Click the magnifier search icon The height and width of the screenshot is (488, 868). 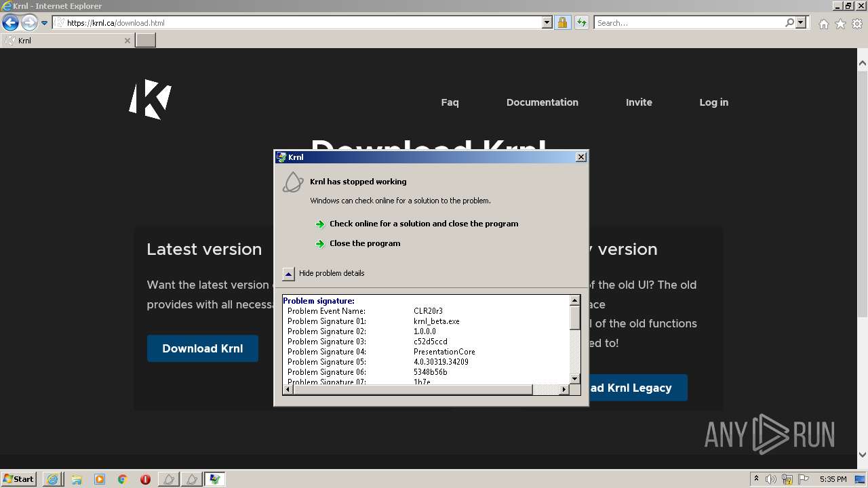tap(789, 23)
